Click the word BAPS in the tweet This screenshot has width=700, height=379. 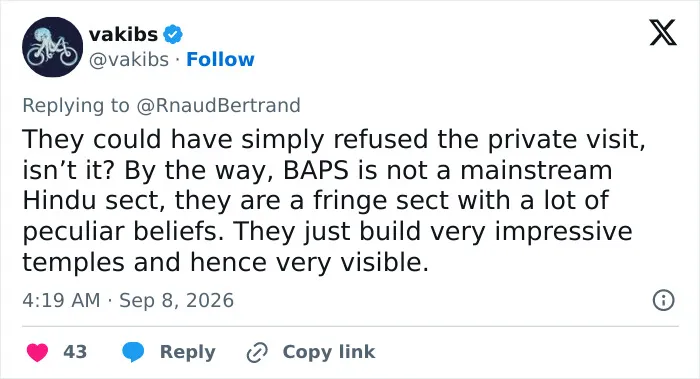pos(316,171)
